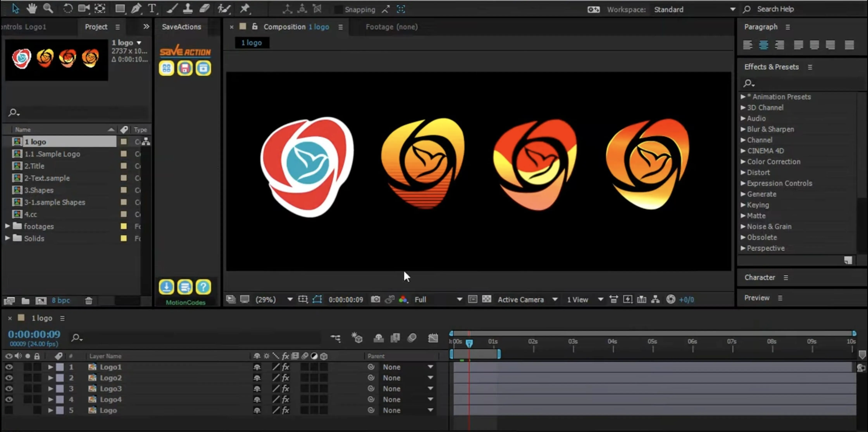Click the exposure +0/0 value
Viewport: 868px width, 432px height.
click(686, 299)
